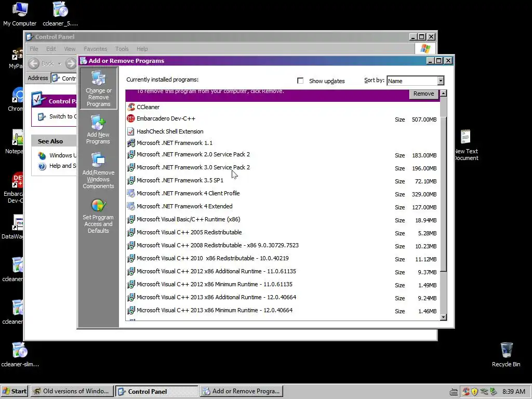
Task: Click the on-screen keyboard tray icon
Action: [454, 392]
